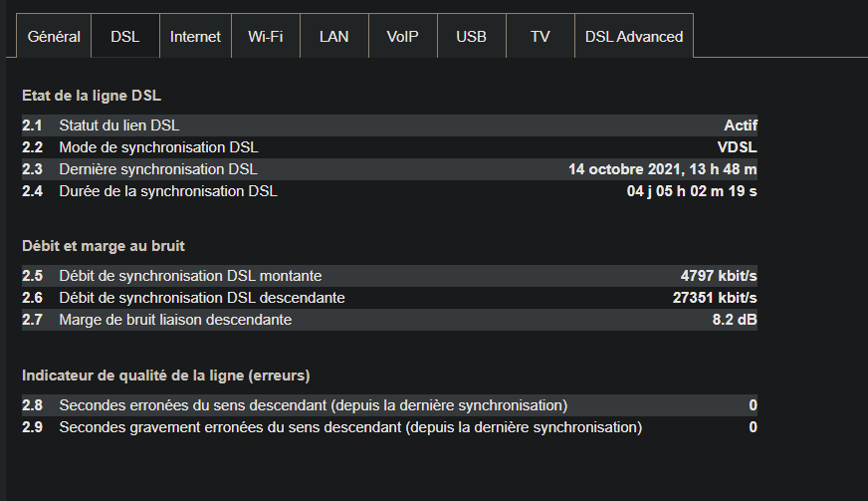Switch to the Internet tab
Viewport: 868px width, 501px height.
point(195,37)
